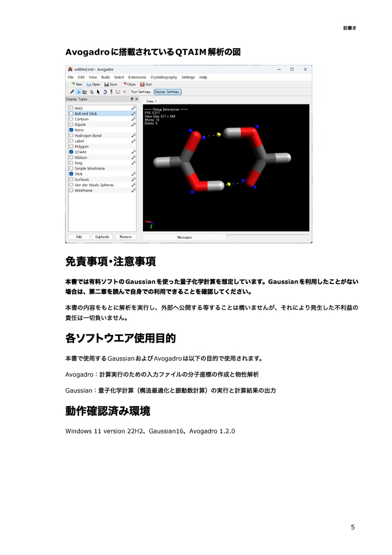Enable the Ring display checkbox
Screen dimensions: 392x555
point(71,163)
